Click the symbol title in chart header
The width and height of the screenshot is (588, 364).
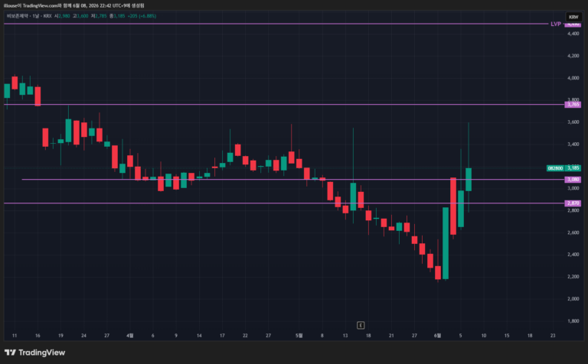[18, 16]
